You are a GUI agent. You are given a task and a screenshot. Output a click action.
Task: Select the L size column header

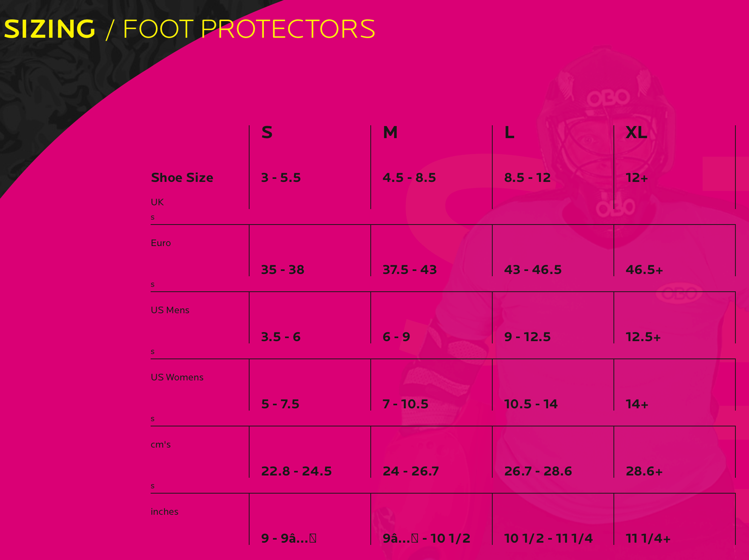point(509,132)
